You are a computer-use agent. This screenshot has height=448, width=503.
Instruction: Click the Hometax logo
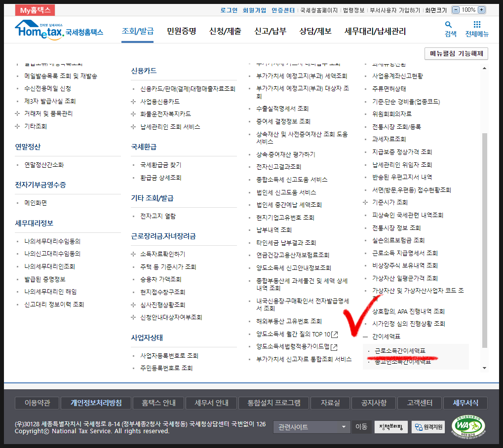pyautogui.click(x=59, y=31)
